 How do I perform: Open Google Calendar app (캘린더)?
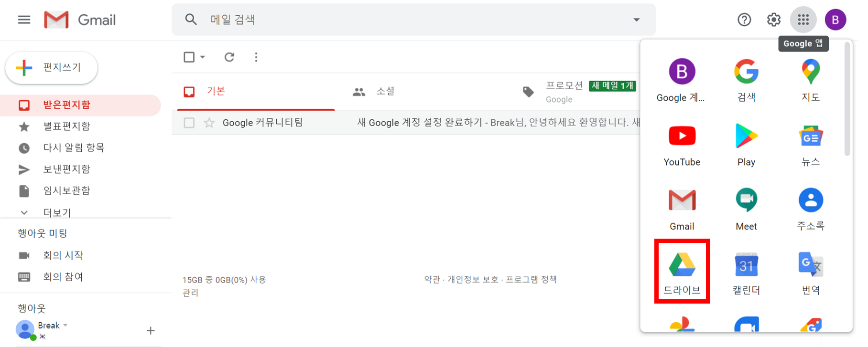[x=746, y=273]
